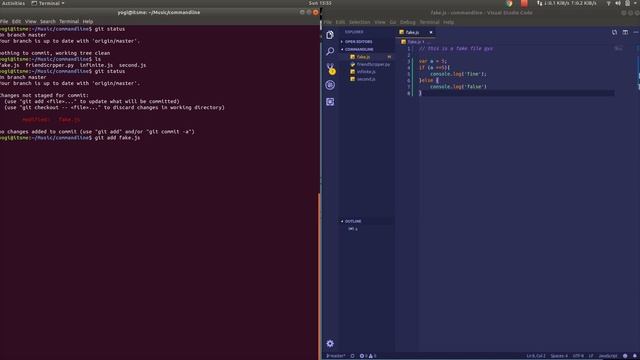Open the VS Code File menu
Image resolution: width=640 pixels, height=360 pixels.
327,22
